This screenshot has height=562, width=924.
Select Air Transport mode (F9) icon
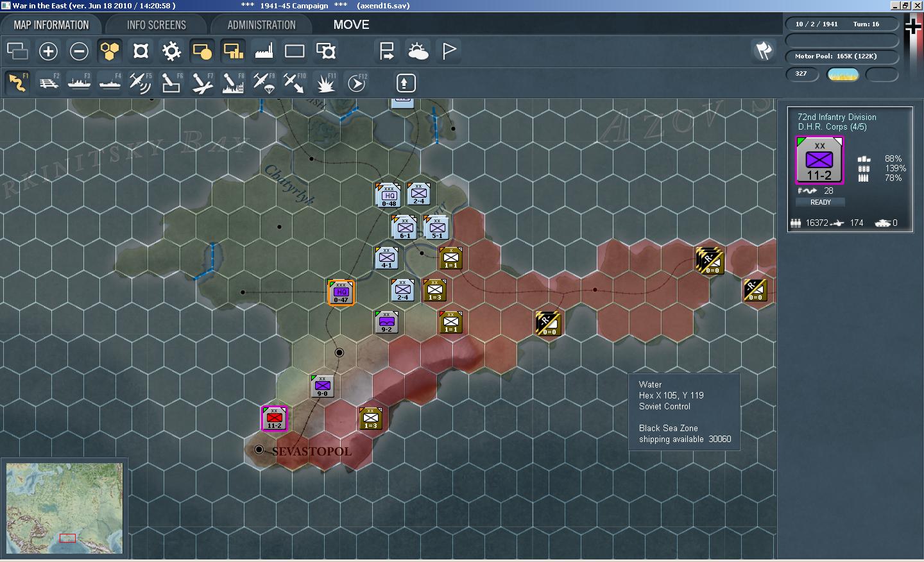(x=264, y=83)
